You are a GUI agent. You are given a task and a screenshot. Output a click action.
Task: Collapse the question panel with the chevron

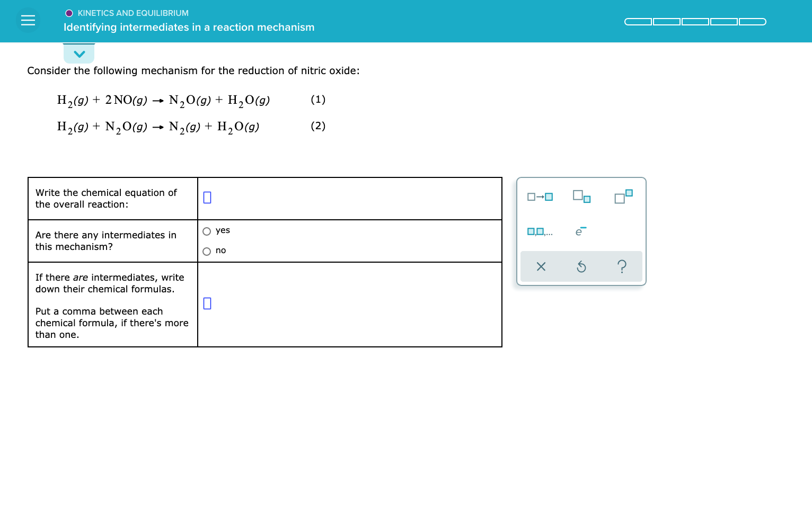pos(79,53)
